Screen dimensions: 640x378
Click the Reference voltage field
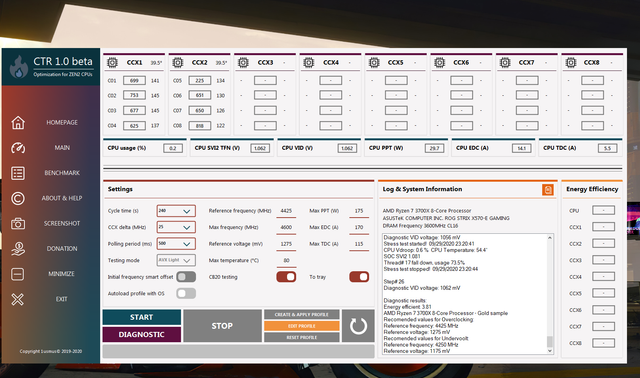[x=286, y=244]
